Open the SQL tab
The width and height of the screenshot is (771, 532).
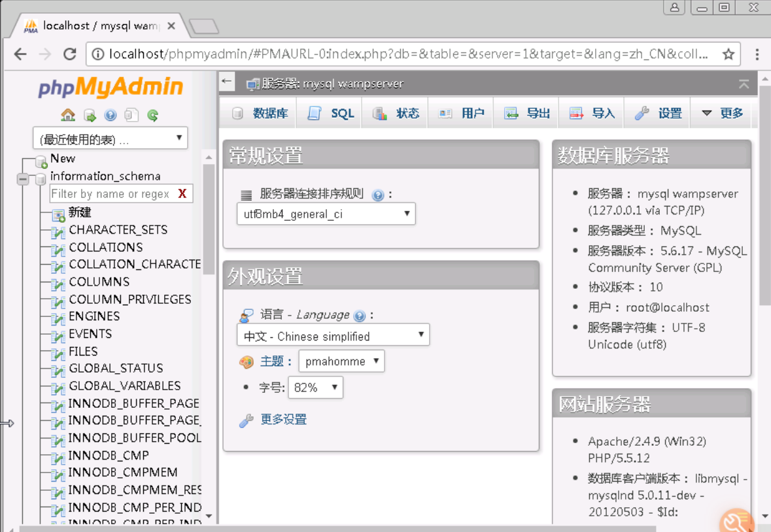point(330,114)
